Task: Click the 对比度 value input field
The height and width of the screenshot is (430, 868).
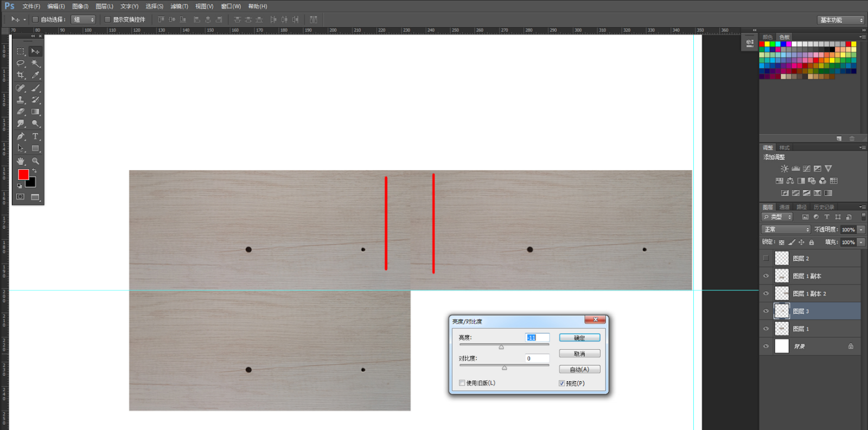Action: (537, 358)
